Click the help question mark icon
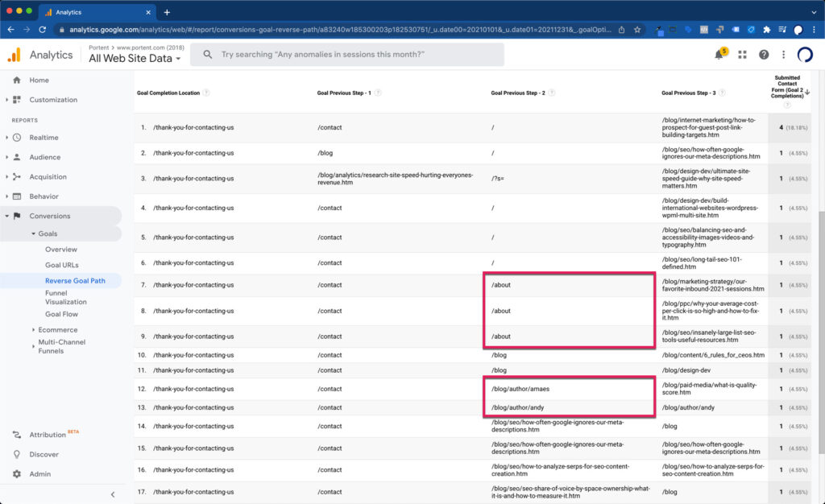The image size is (825, 504). 763,55
